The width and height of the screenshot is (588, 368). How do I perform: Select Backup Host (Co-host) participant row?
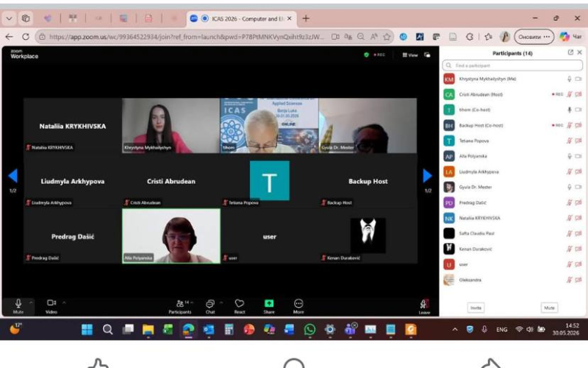point(512,125)
